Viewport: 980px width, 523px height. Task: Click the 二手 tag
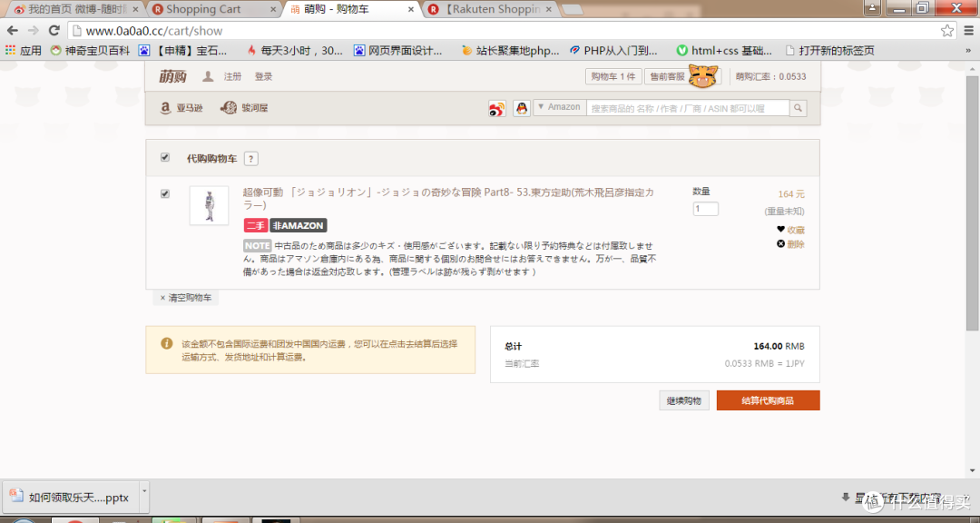[256, 226]
